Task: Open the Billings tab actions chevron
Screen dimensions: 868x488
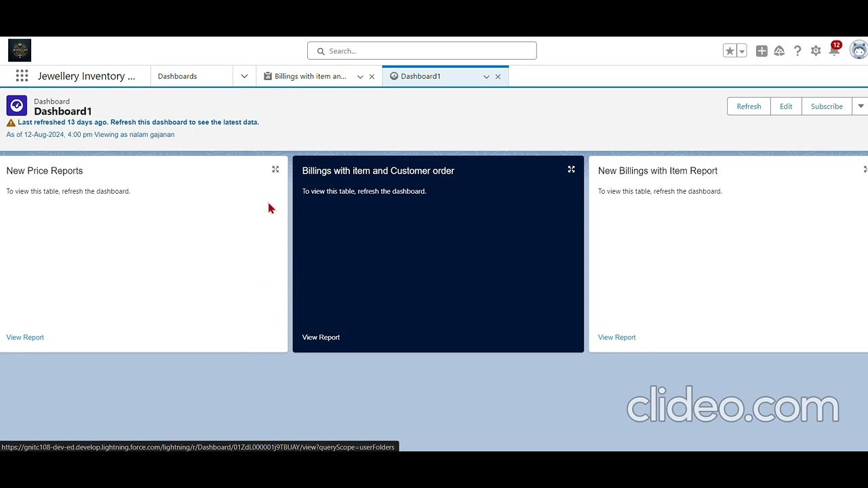Action: (360, 77)
